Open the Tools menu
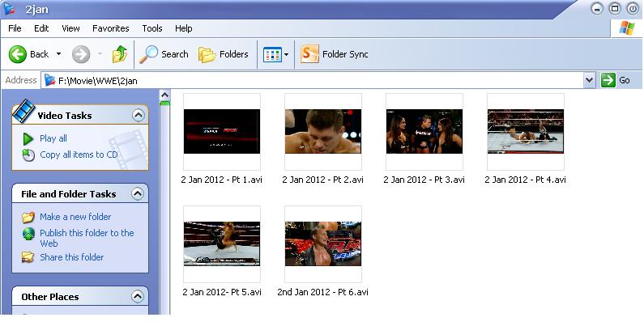Viewport: 644px width, 326px height. click(152, 28)
